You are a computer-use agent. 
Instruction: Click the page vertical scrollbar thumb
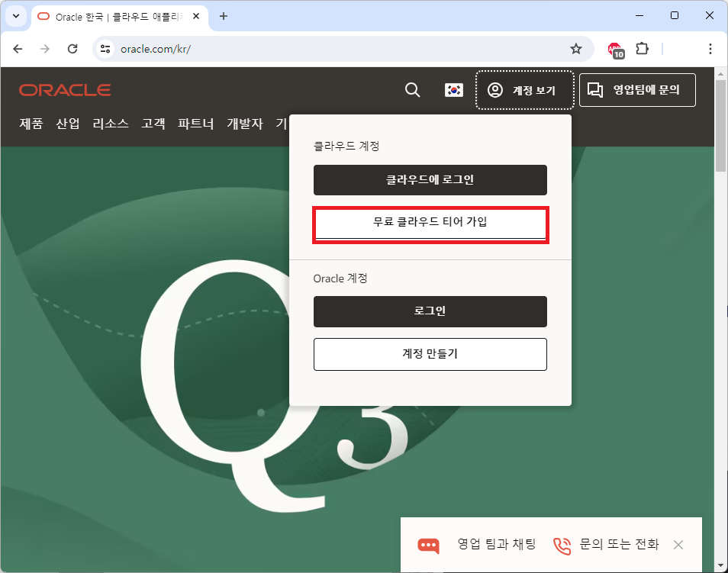720,126
